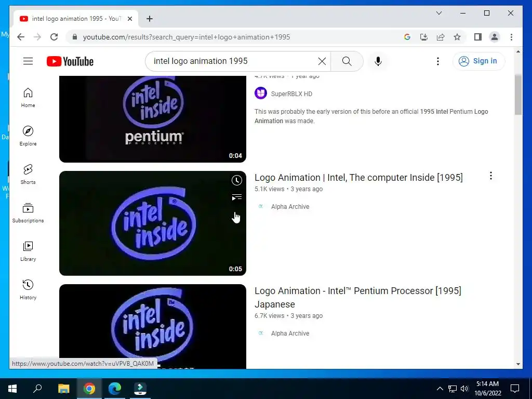This screenshot has width=532, height=399.
Task: View site information lock icon
Action: pyautogui.click(x=75, y=37)
